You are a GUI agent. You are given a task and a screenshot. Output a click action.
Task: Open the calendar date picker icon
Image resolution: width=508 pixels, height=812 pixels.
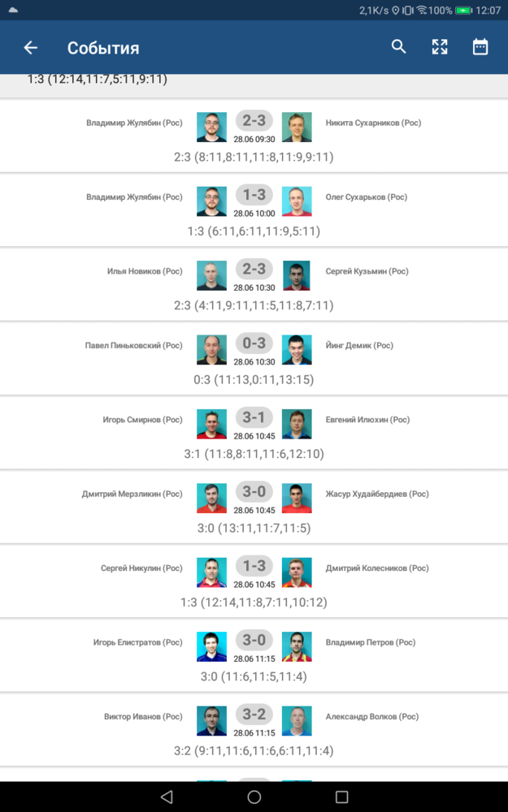(x=480, y=46)
